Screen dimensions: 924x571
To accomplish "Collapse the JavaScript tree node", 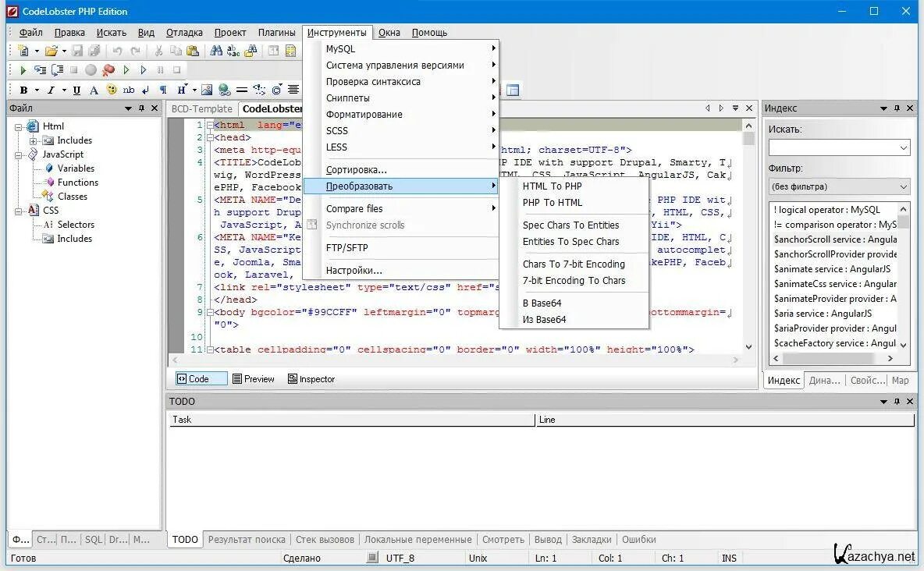I will click(18, 155).
